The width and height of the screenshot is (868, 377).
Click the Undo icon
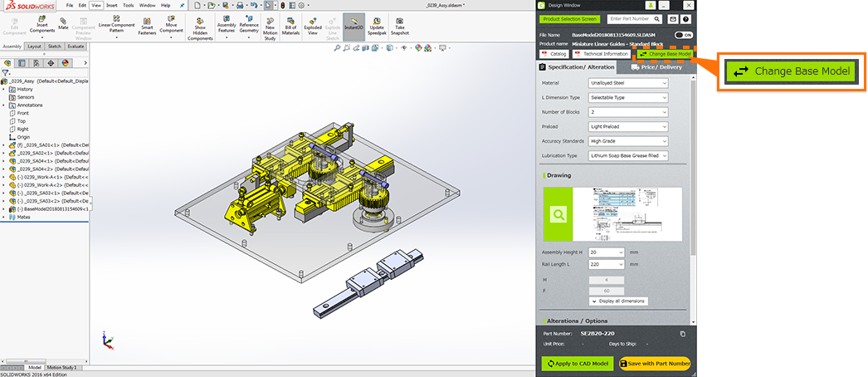[x=253, y=5]
